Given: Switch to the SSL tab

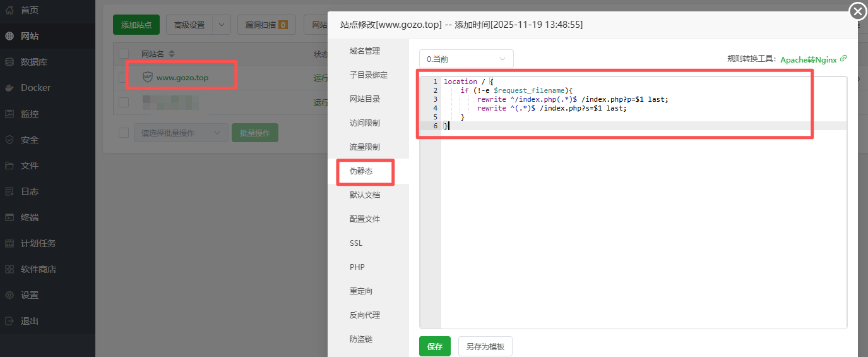Looking at the screenshot, I should coord(356,243).
